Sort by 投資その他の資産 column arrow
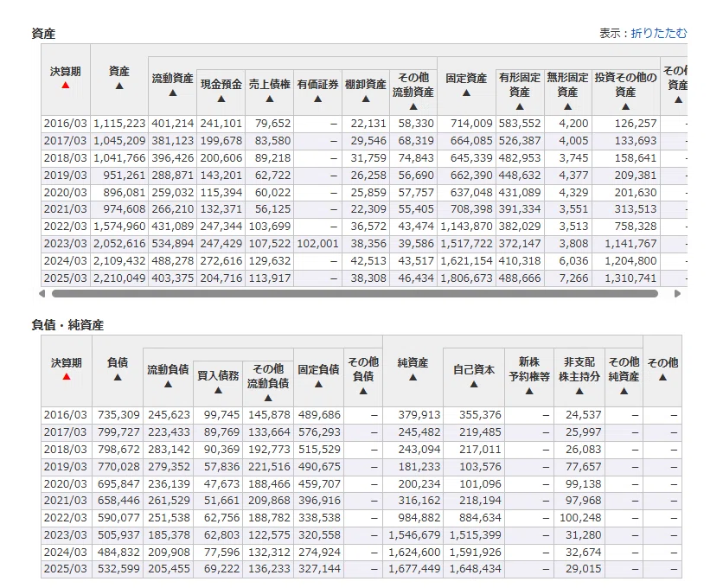The image size is (723, 588). coord(626,106)
